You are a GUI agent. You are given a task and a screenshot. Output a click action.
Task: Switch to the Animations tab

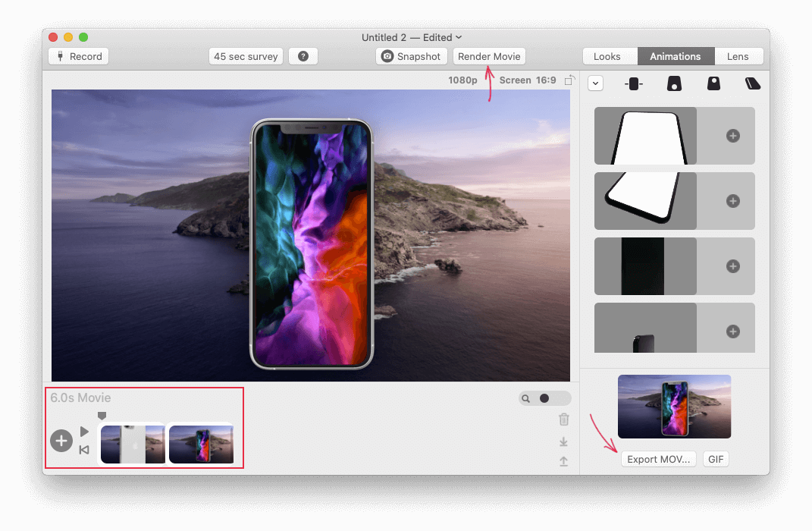[676, 56]
